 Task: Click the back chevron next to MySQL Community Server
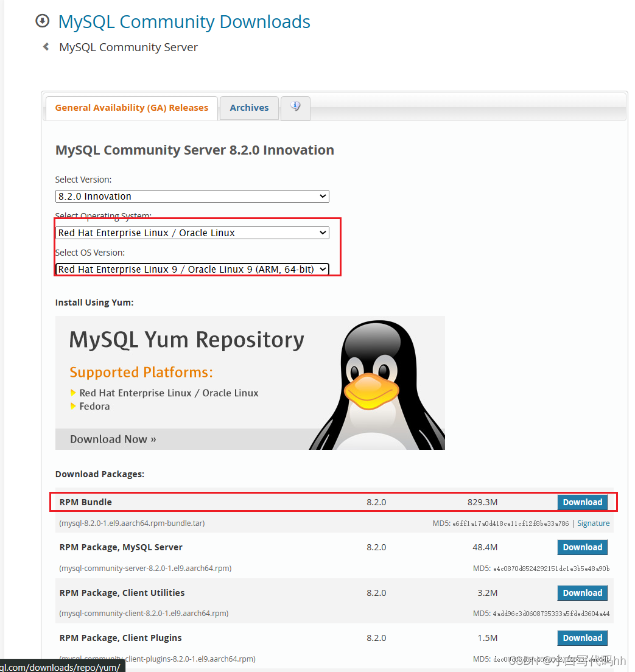click(46, 46)
